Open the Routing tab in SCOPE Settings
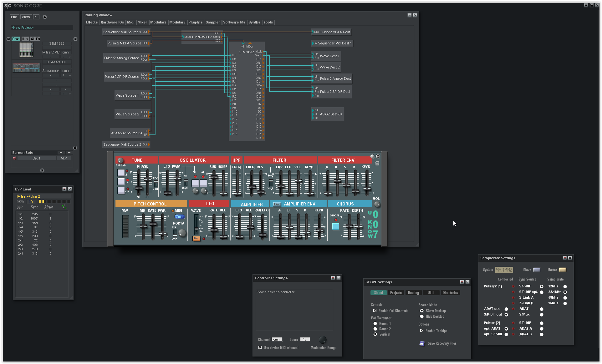 click(413, 292)
